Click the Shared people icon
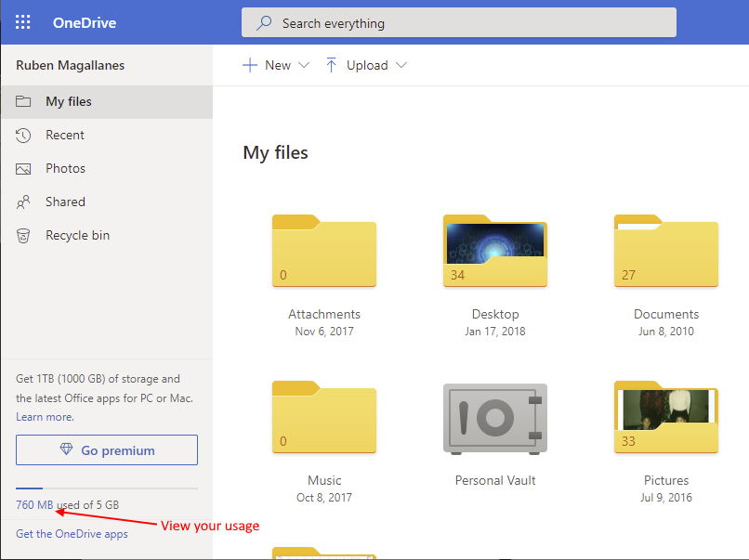749x560 pixels. [x=23, y=202]
